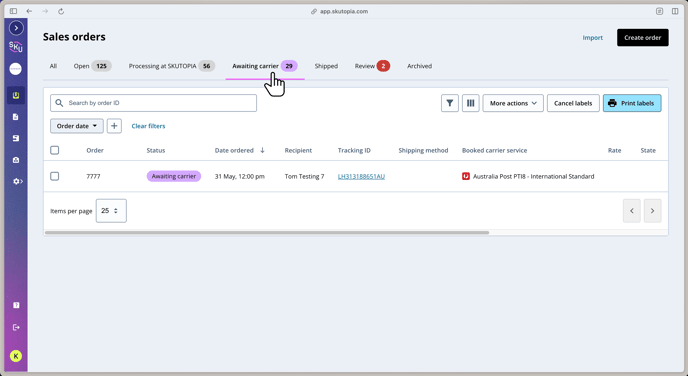
Task: Click the app.skutopia.com address bar
Action: [x=340, y=11]
